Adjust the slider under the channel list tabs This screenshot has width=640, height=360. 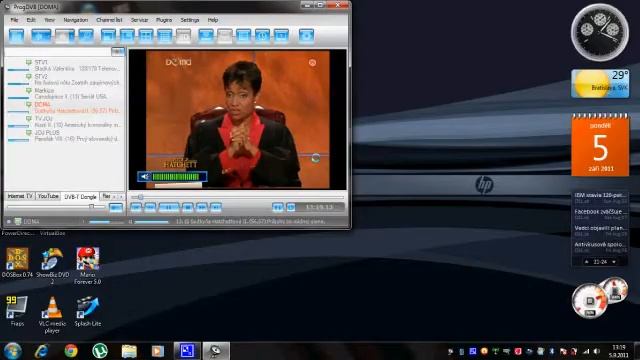point(92,207)
